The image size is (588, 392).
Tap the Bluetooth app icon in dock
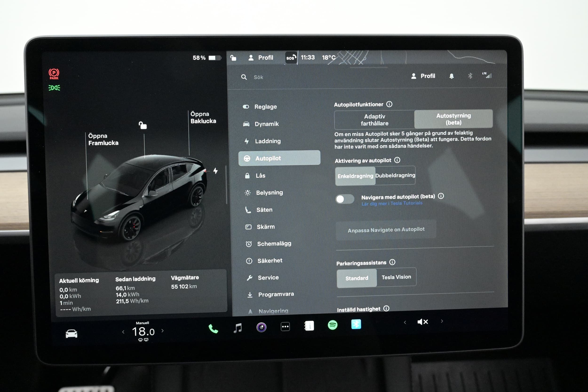(356, 324)
